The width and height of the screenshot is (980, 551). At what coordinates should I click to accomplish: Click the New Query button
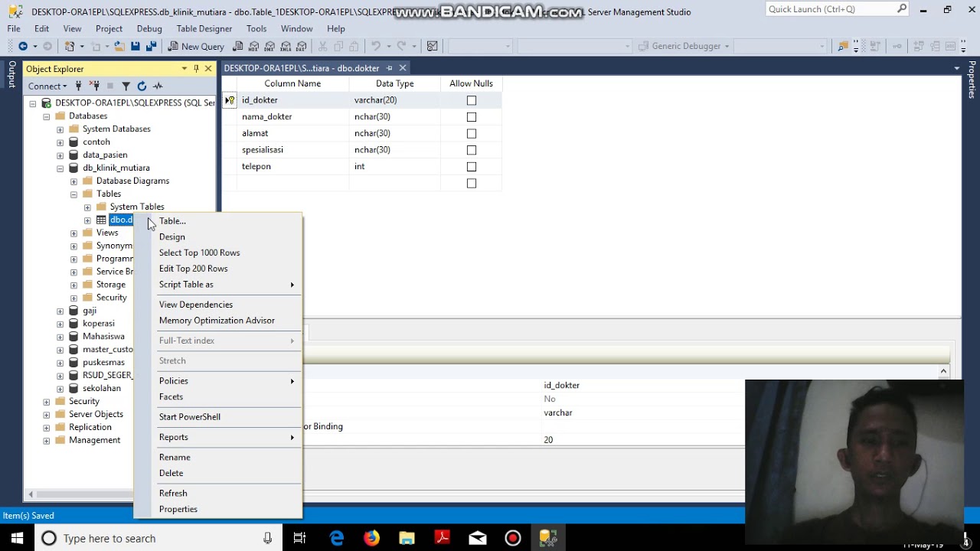(195, 46)
